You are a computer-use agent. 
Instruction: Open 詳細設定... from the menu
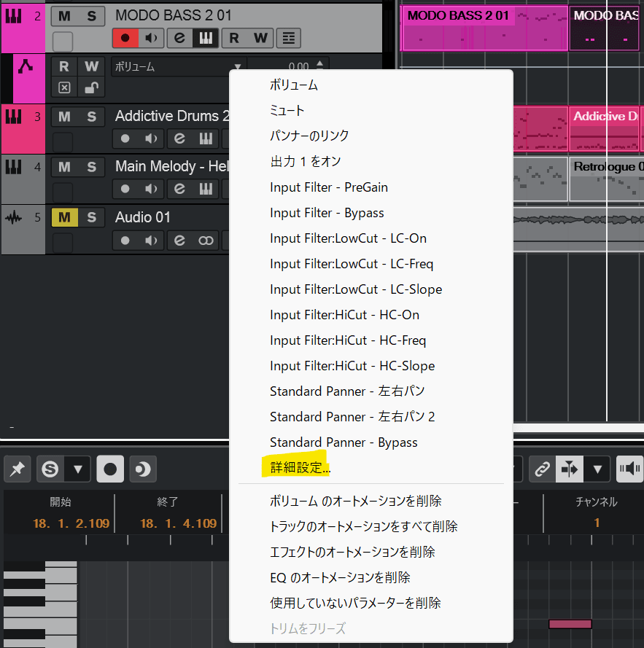point(371,468)
